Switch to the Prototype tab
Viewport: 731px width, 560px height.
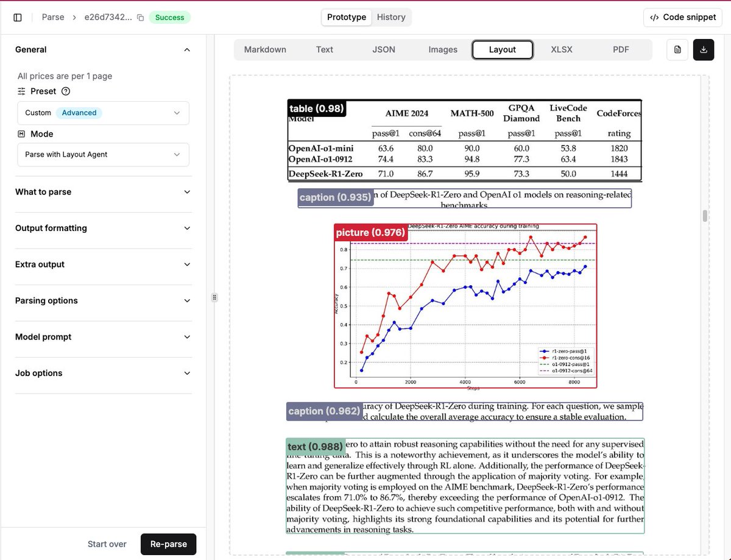click(x=347, y=17)
